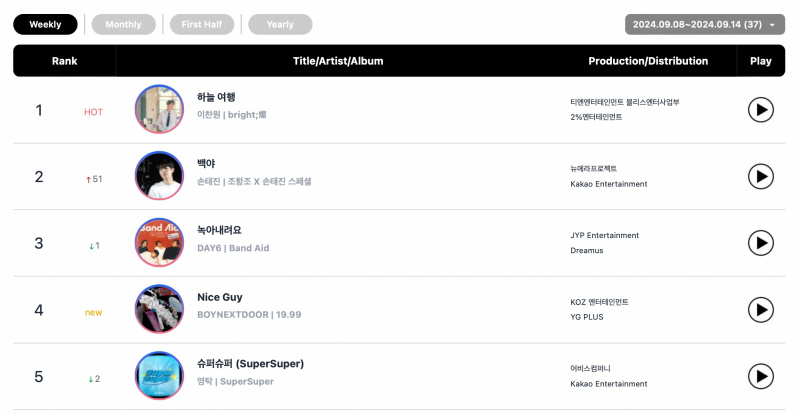Open the week date range dropdown

click(x=705, y=25)
